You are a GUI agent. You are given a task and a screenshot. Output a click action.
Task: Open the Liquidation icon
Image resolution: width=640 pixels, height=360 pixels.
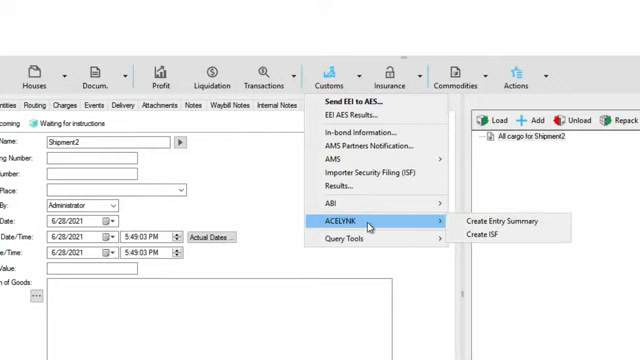(212, 72)
